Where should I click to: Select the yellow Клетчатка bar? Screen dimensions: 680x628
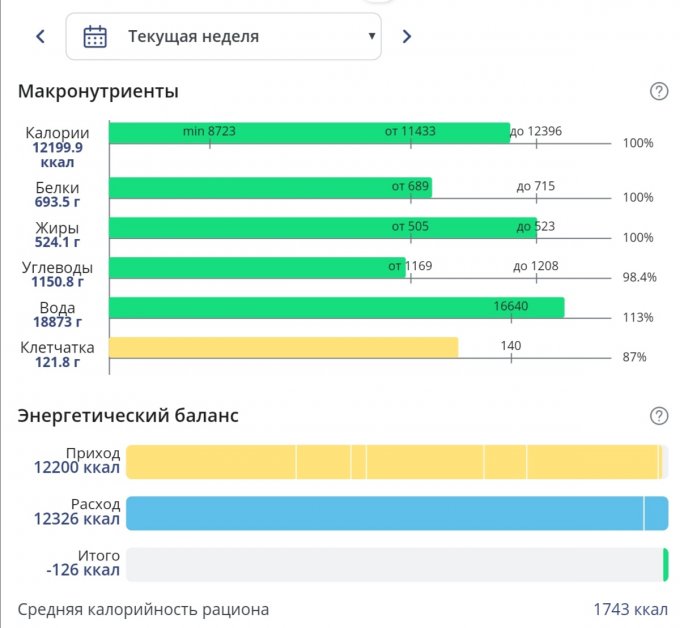283,348
